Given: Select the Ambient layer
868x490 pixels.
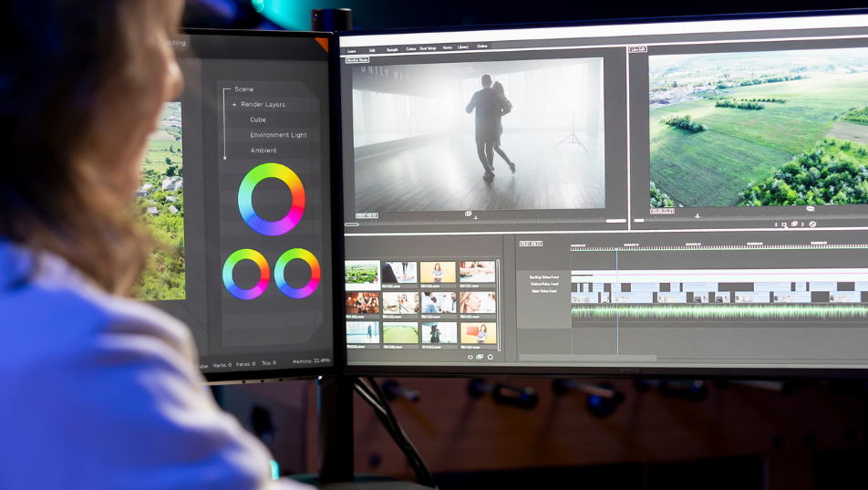Looking at the screenshot, I should 263,151.
